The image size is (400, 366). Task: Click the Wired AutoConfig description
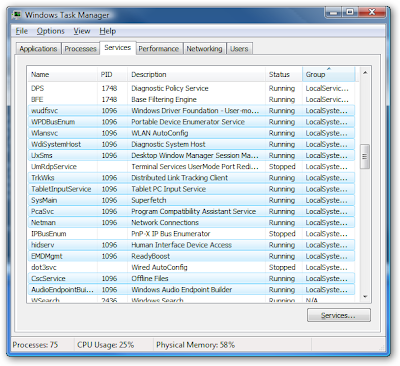coord(159,267)
